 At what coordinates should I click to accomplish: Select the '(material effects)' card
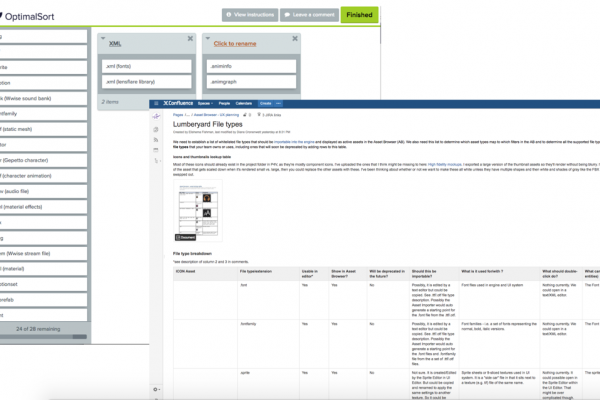[x=43, y=207]
